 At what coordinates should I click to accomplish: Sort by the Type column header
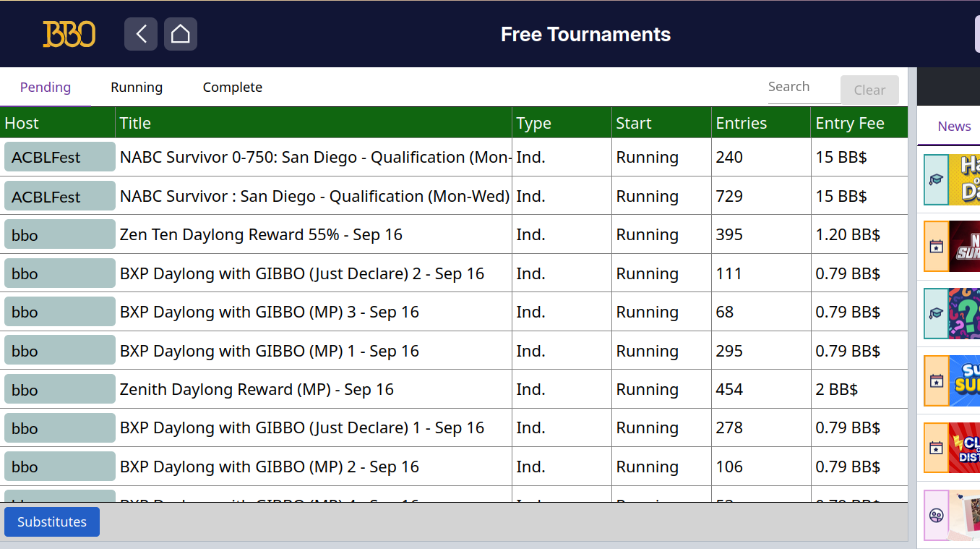562,123
